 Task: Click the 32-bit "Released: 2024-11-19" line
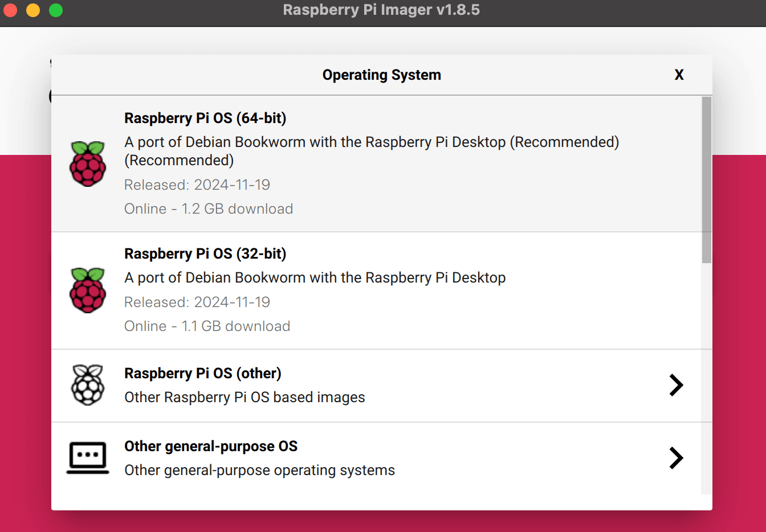point(197,302)
